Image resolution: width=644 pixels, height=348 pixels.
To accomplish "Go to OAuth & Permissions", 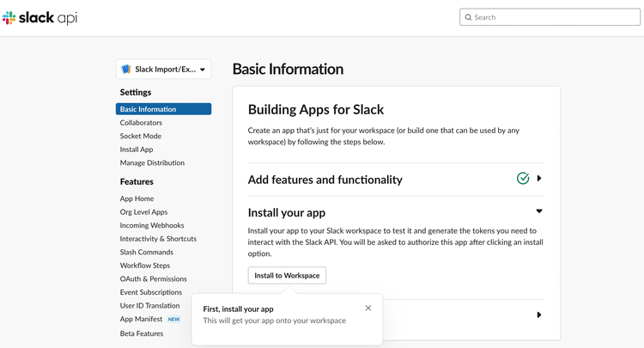I will click(x=153, y=278).
